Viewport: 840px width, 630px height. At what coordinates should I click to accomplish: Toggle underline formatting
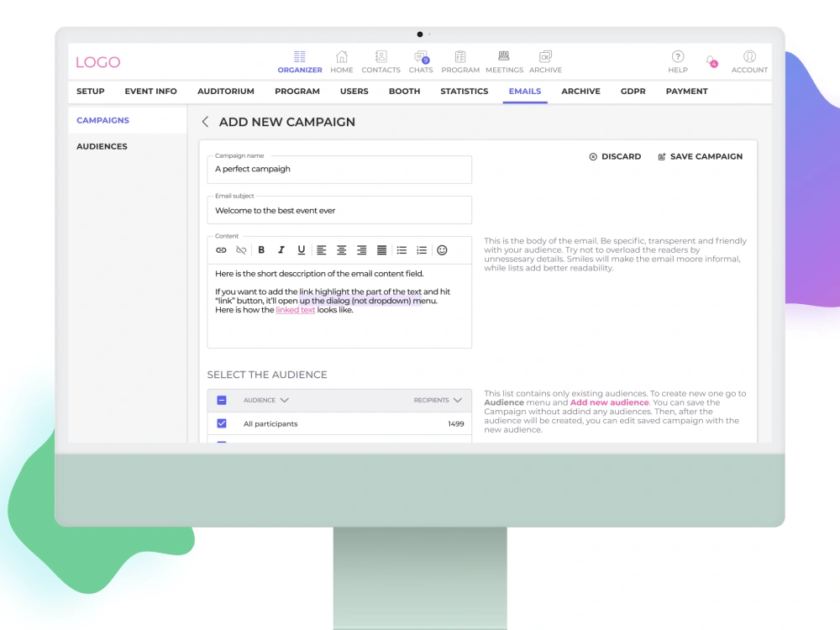pos(301,249)
